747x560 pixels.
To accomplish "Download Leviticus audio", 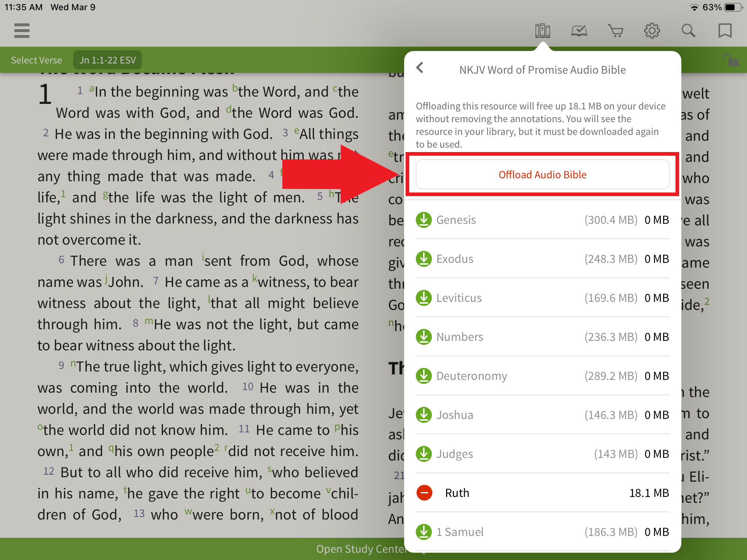I will pyautogui.click(x=424, y=298).
